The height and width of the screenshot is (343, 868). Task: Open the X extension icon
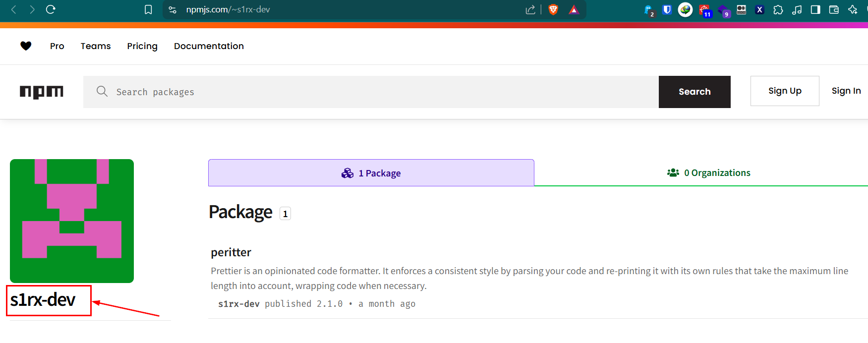(759, 9)
